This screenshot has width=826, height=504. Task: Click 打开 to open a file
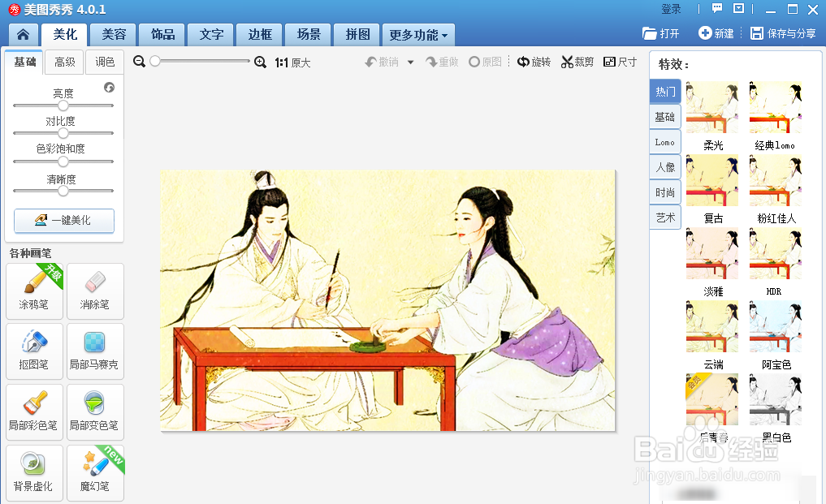[x=661, y=34]
